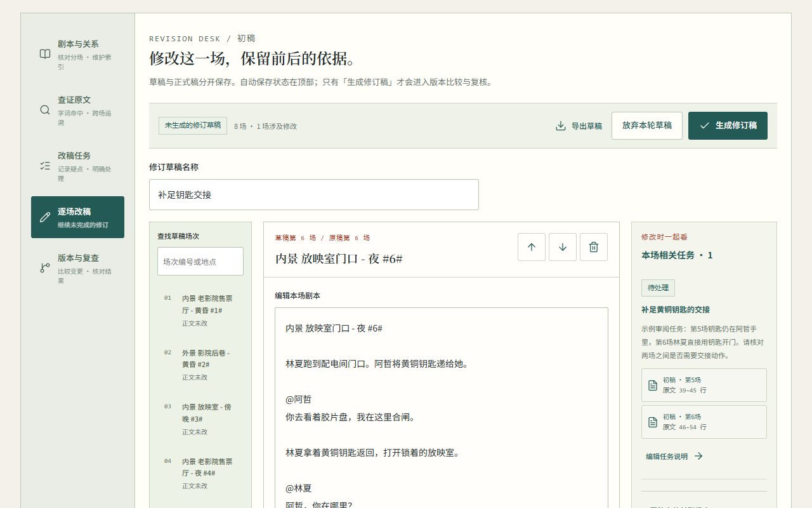
Task: Select scene 03 内景 放映室 - 傍晚
Action: click(200, 419)
